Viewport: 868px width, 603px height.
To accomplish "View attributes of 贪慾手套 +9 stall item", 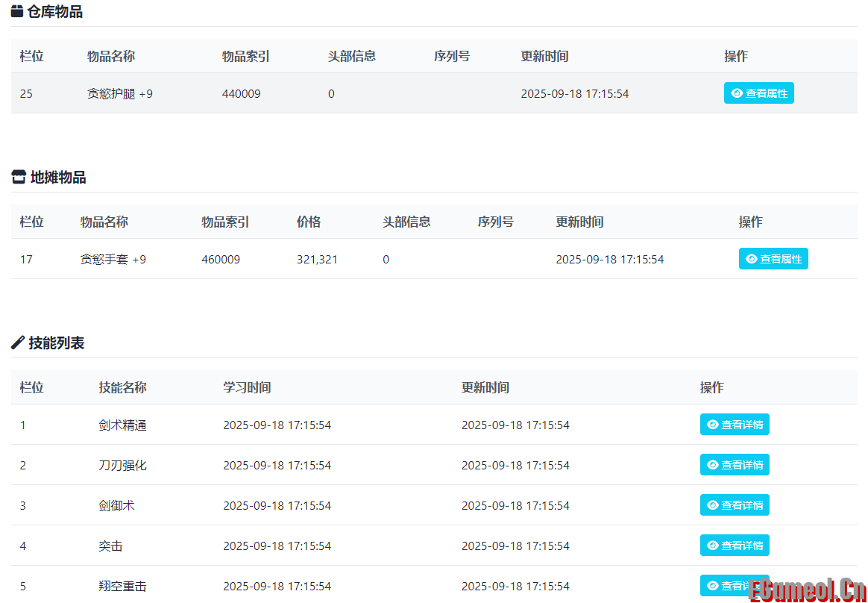I will (773, 259).
